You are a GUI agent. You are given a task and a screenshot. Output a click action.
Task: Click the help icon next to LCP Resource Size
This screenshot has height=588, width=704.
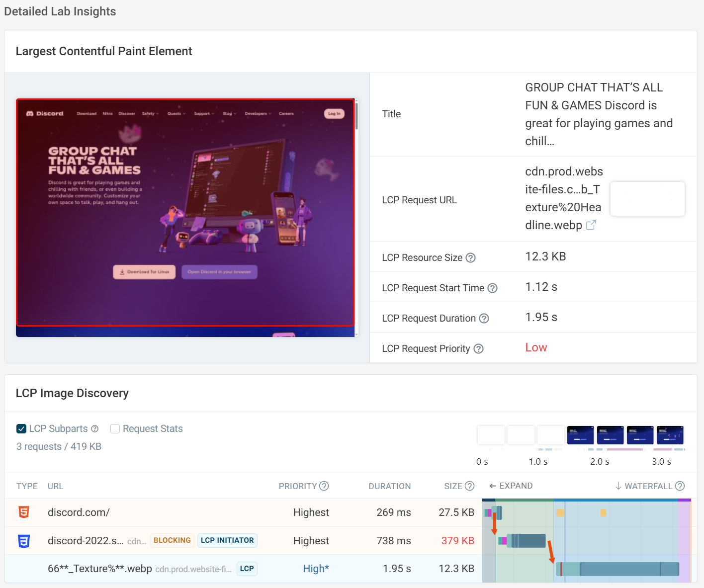click(x=471, y=257)
